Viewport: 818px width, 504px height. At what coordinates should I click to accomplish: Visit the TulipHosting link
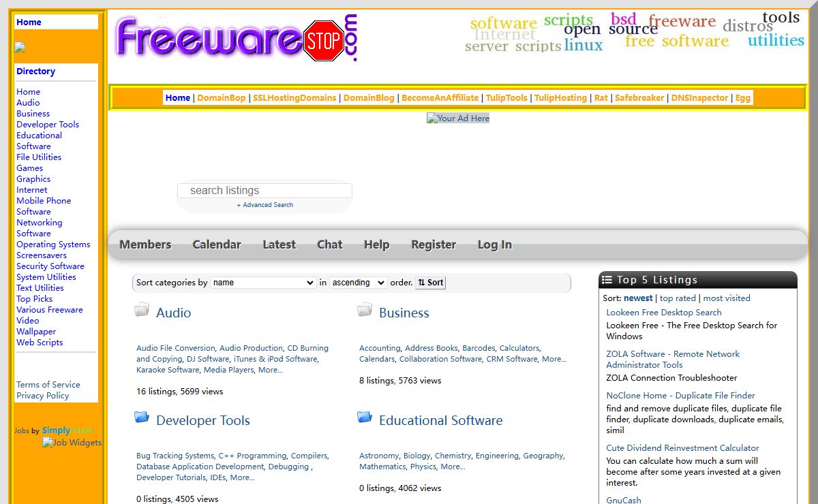click(560, 98)
